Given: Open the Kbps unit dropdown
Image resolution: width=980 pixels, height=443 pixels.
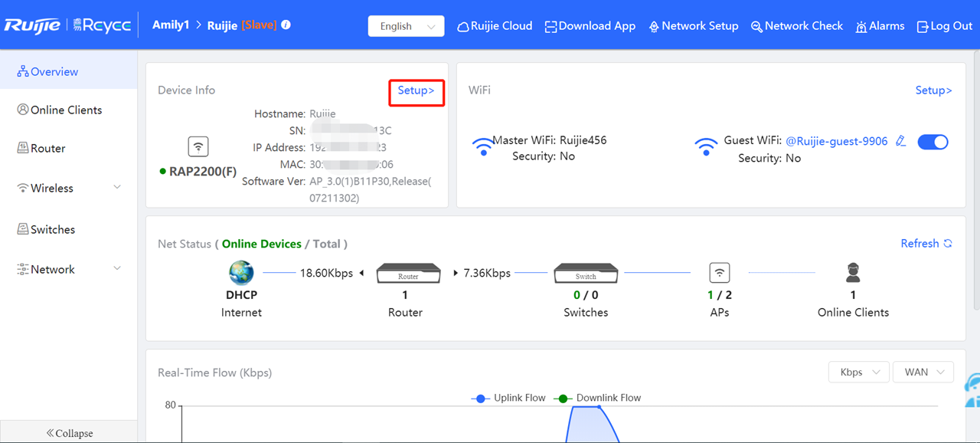Looking at the screenshot, I should pos(859,372).
